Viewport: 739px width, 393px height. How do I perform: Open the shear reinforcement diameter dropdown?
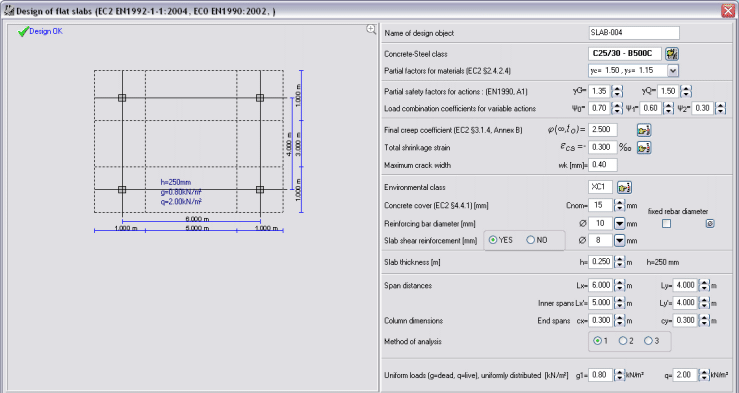(619, 241)
